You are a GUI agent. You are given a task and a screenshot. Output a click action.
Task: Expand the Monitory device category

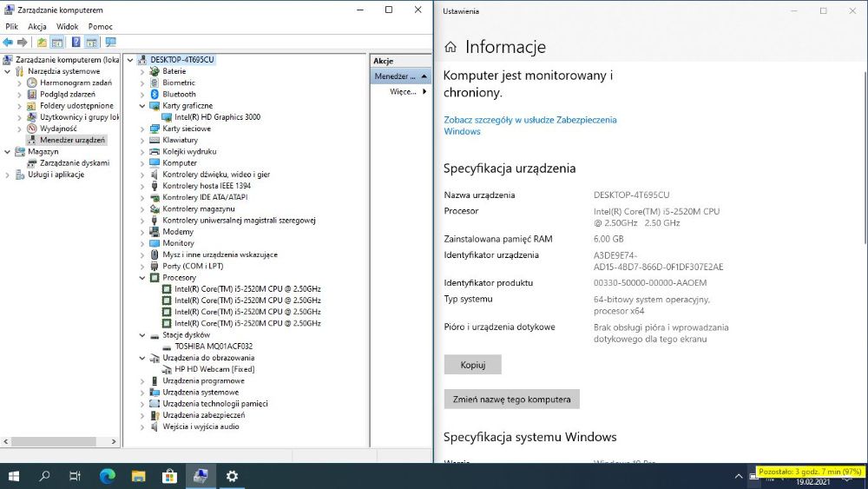click(142, 243)
